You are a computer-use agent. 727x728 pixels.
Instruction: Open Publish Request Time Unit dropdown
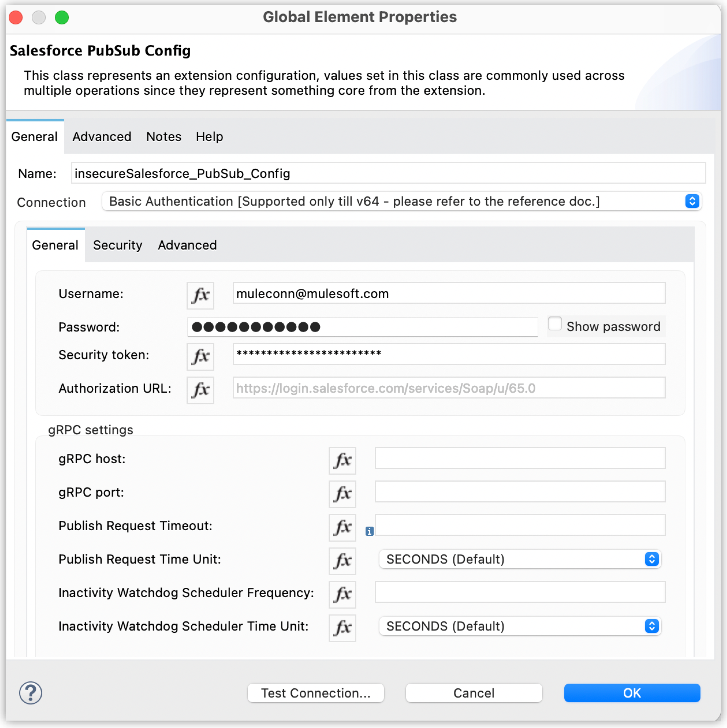pyautogui.click(x=520, y=559)
